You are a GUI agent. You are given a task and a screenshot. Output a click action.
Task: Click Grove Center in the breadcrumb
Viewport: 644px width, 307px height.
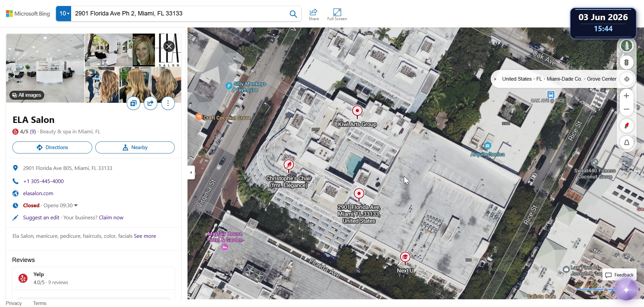pyautogui.click(x=602, y=79)
